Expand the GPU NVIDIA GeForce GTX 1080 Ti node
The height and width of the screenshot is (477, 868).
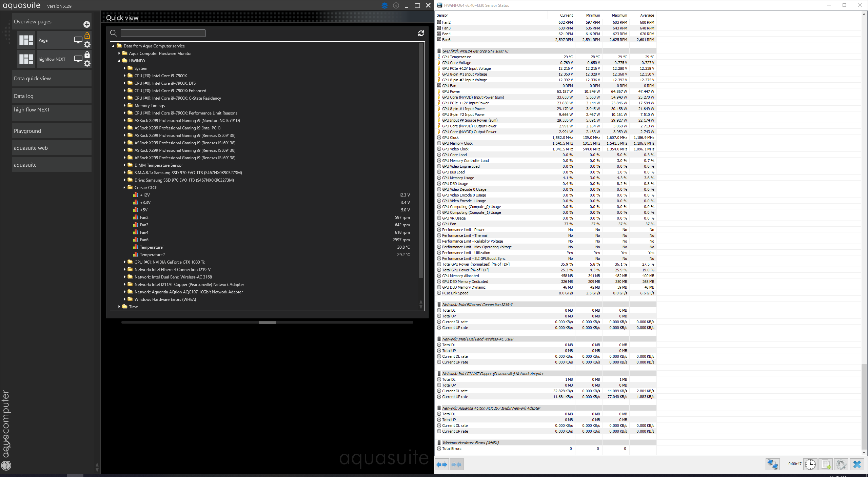click(124, 262)
